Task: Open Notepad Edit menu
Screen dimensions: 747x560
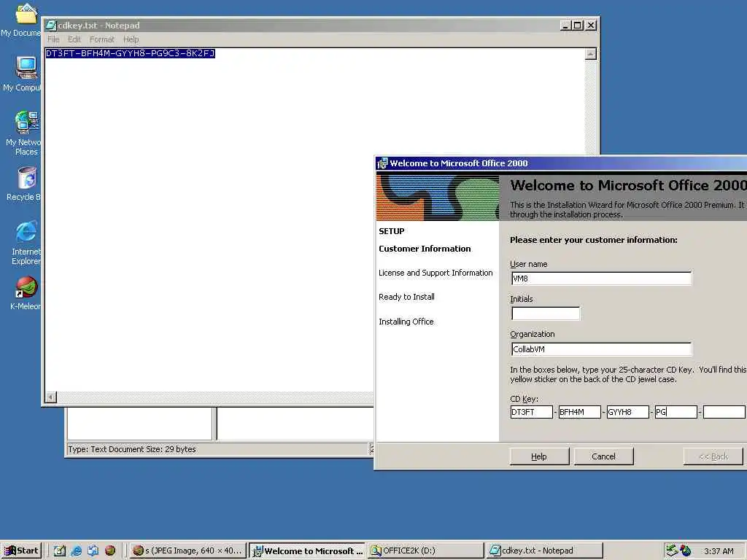Action: click(x=74, y=39)
